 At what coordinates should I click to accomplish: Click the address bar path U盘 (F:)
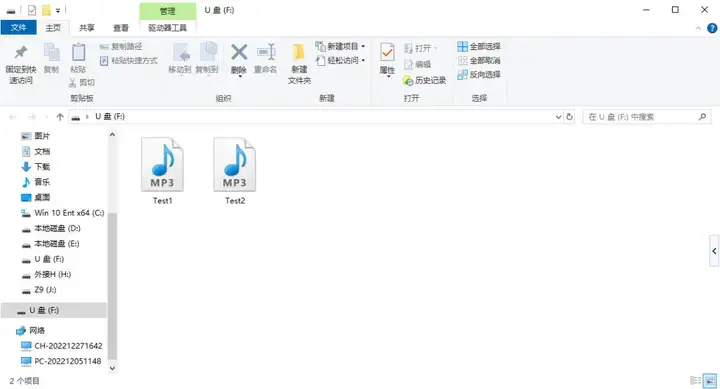(x=110, y=117)
